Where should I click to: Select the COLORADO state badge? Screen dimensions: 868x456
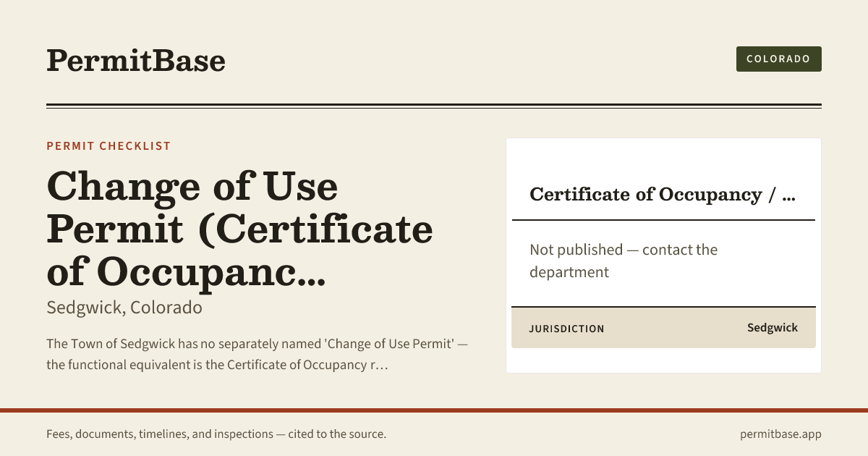(x=778, y=59)
